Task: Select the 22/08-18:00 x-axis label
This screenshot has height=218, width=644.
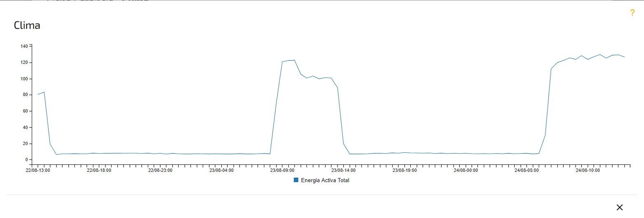Action: tap(99, 170)
